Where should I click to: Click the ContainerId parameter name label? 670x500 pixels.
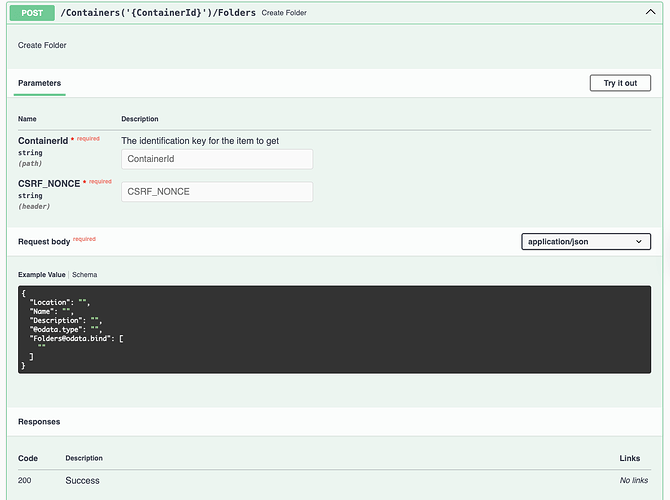tap(43, 141)
